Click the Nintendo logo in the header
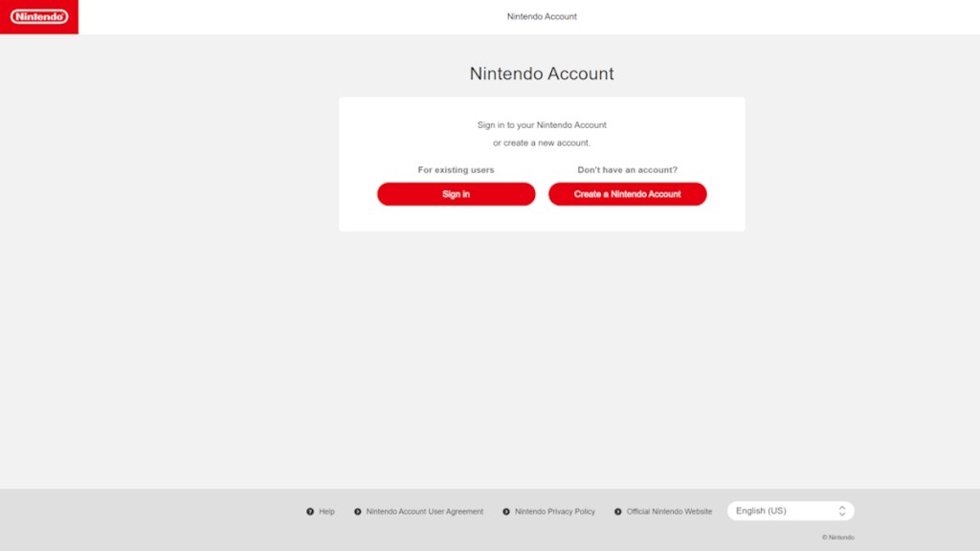The height and width of the screenshot is (551, 980). pos(38,17)
